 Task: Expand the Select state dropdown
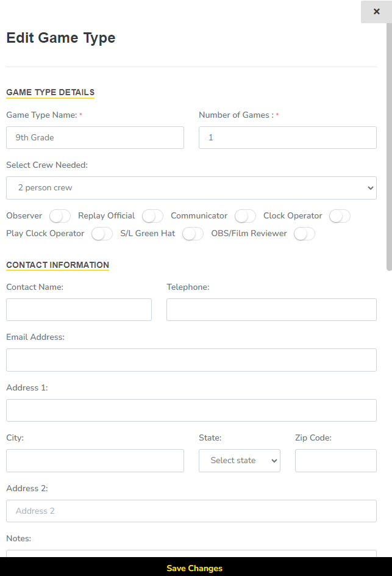[239, 461]
